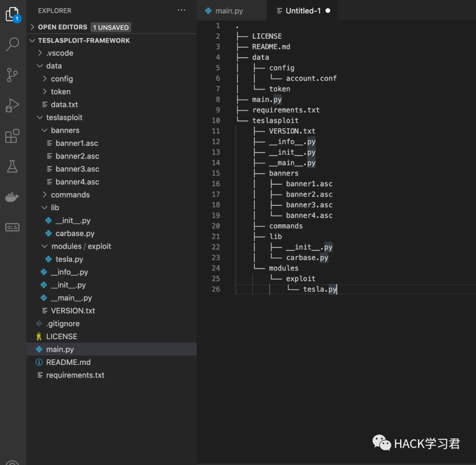This screenshot has height=465, width=476.
Task: Click the Python icon on main.py tab
Action: coord(208,11)
